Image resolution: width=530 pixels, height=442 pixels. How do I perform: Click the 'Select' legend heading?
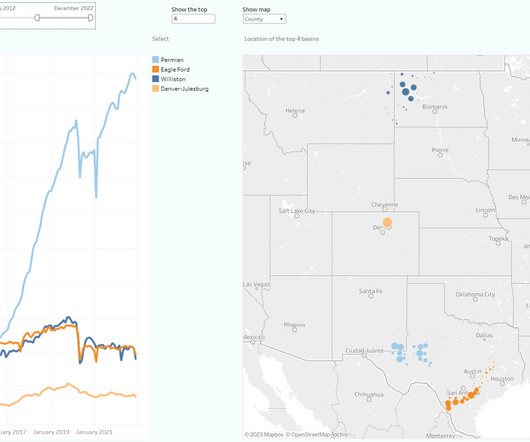[160, 39]
